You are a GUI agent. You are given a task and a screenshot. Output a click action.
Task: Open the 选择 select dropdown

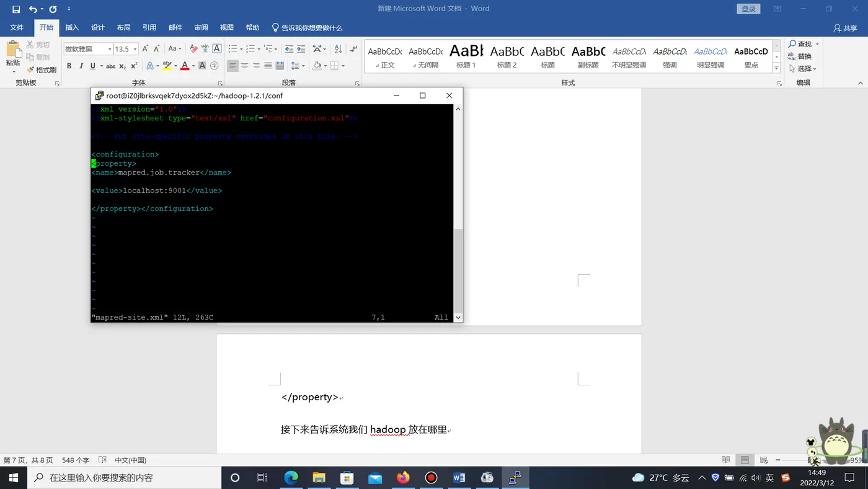803,69
